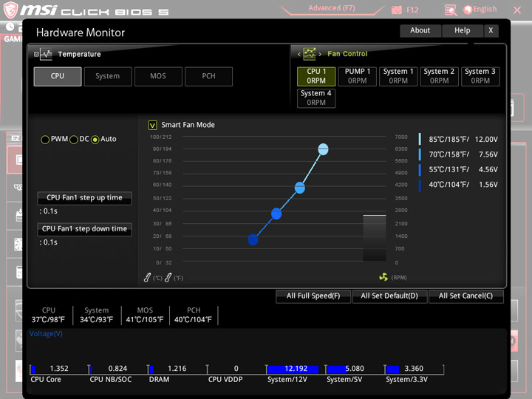The width and height of the screenshot is (532, 399).
Task: Click the CPU NB/SOC voltage reading
Action: coord(117,369)
